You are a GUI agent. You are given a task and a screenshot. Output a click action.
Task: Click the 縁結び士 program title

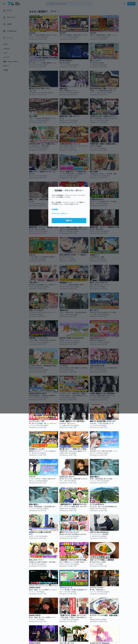(x=103, y=421)
